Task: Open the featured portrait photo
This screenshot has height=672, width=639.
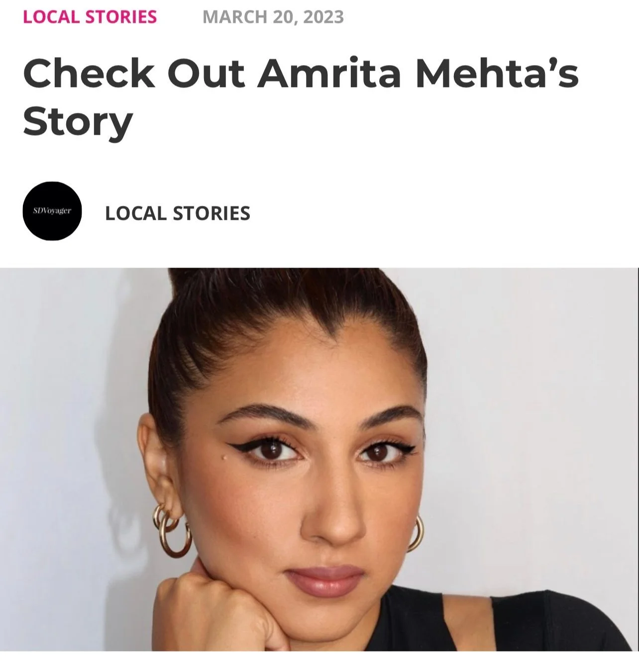Action: (x=319, y=459)
